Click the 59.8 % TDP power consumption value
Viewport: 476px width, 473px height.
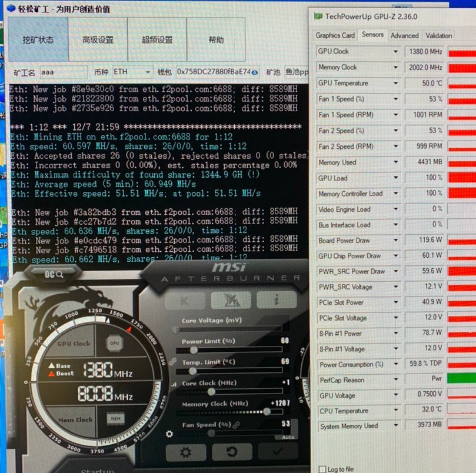(424, 364)
